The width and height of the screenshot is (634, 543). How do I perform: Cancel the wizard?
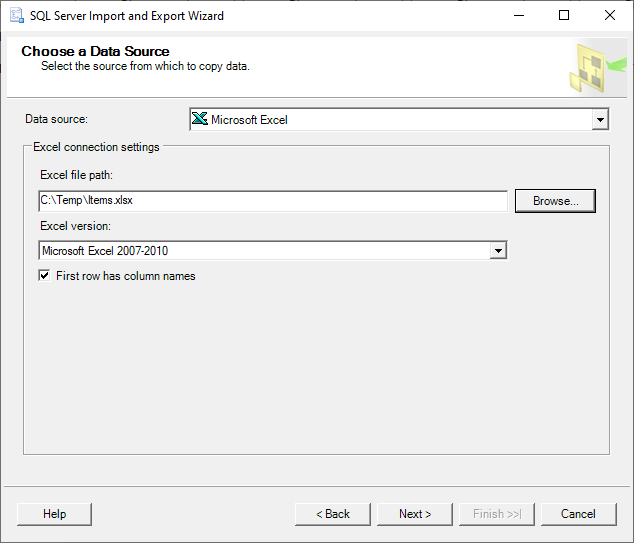pyautogui.click(x=579, y=514)
